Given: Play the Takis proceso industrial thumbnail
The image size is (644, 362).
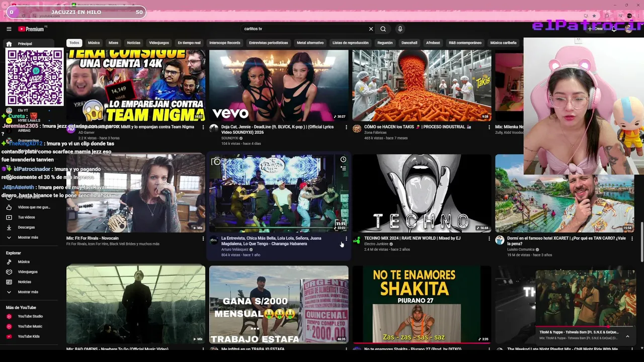Looking at the screenshot, I should click(x=422, y=85).
